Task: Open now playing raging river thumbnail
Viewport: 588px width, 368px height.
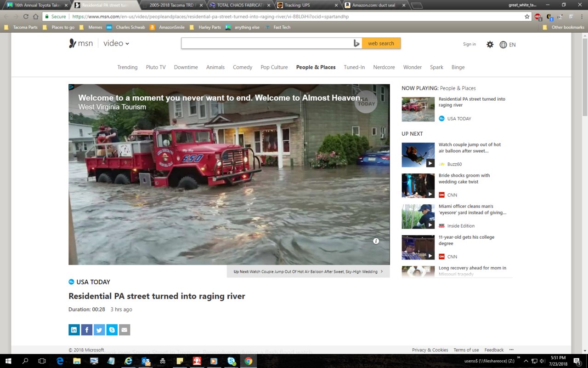Action: click(418, 109)
